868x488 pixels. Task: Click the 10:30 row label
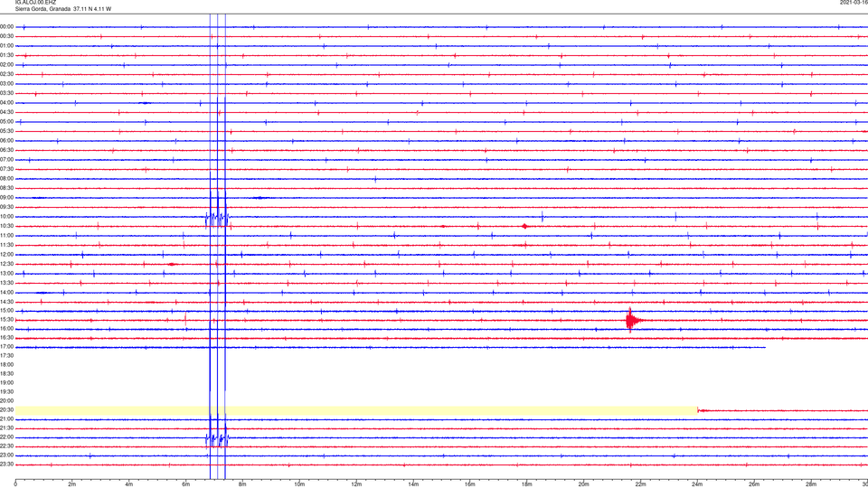pos(6,226)
